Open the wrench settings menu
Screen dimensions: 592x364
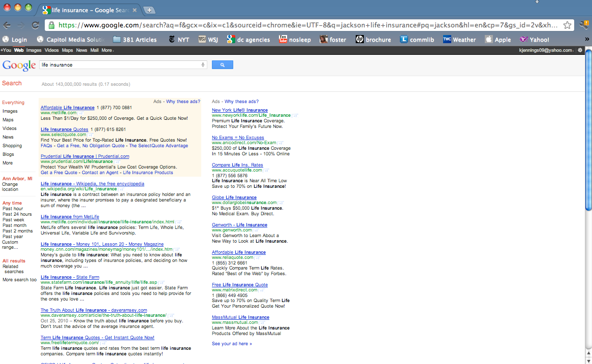click(583, 25)
